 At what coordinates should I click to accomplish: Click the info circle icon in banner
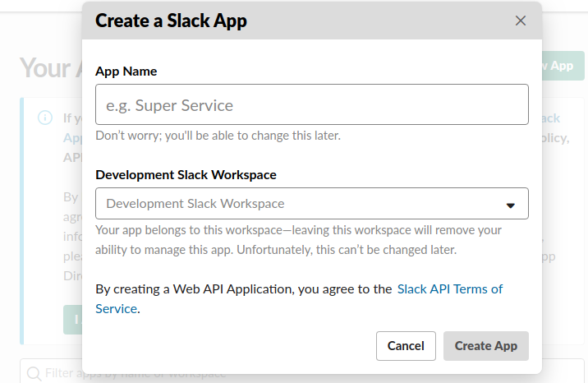(45, 118)
